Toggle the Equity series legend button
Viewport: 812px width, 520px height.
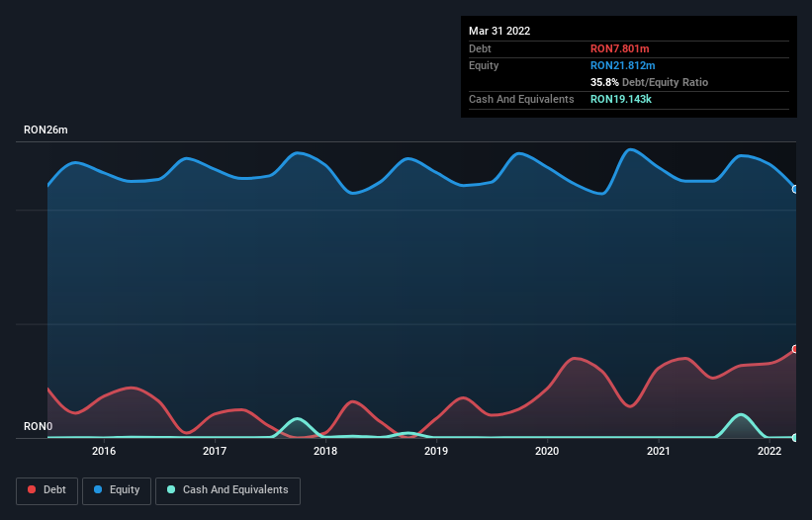point(117,490)
